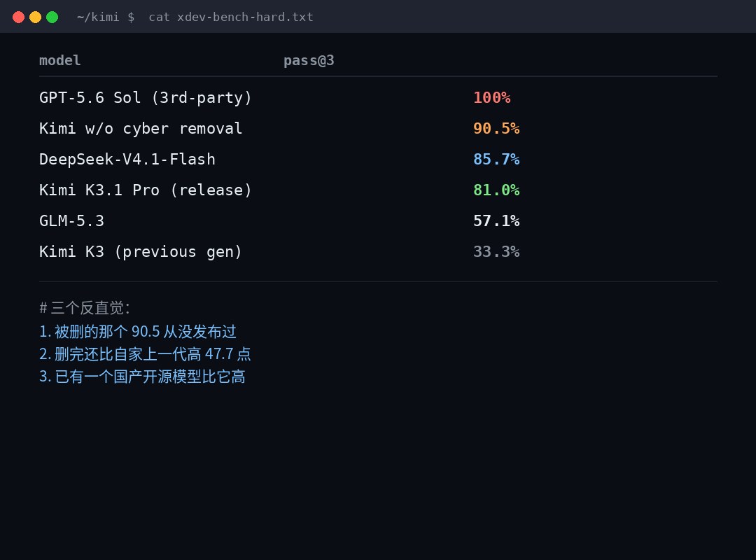This screenshot has width=756, height=560.
Task: Click the yellow minimize window dot
Action: click(x=35, y=17)
